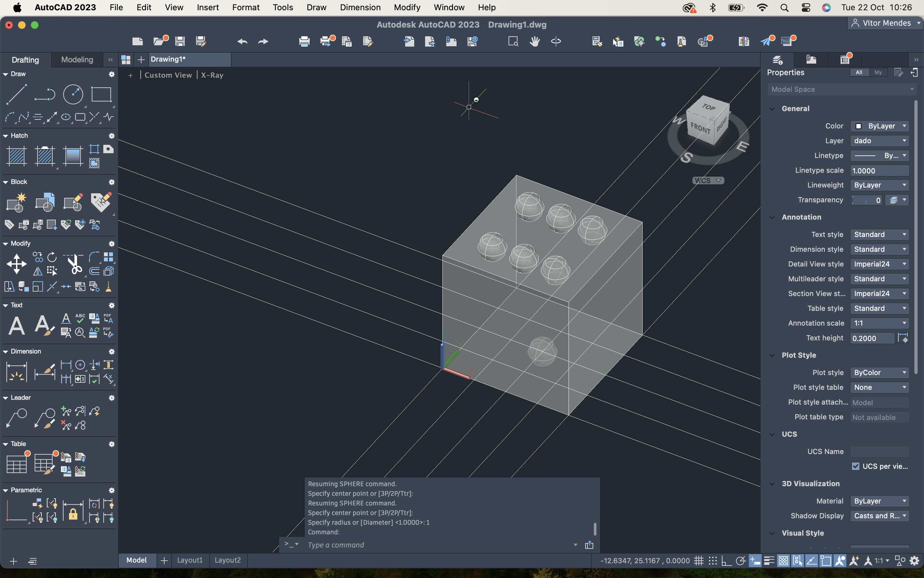This screenshot has height=578, width=924.
Task: Toggle selection cycling in status bar
Action: click(797, 561)
